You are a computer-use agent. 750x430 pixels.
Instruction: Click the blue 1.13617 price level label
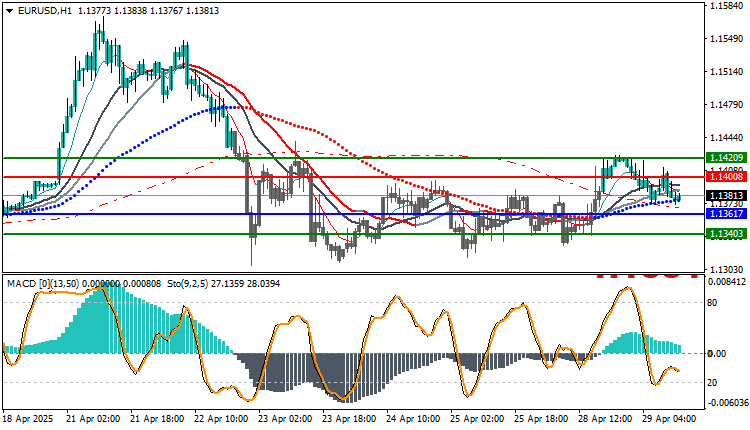click(x=726, y=214)
